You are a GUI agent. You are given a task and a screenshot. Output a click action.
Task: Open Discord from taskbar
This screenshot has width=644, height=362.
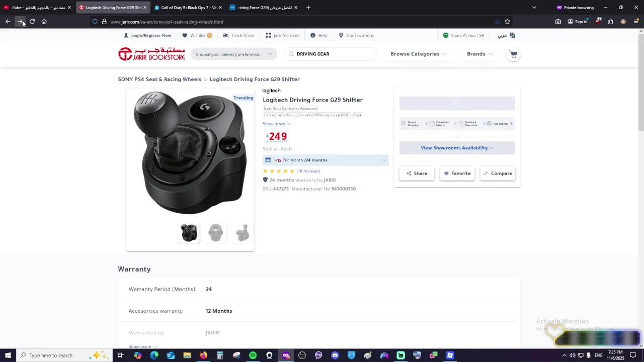click(x=335, y=355)
